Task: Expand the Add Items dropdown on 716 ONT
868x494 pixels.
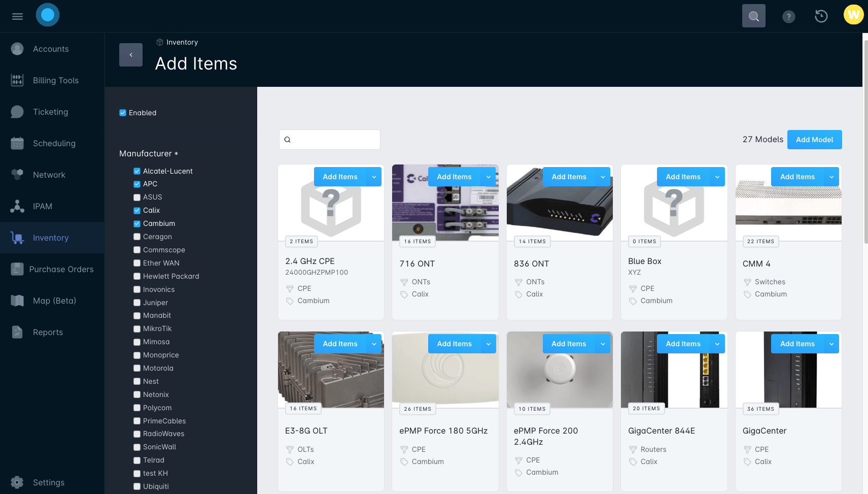Action: click(x=488, y=176)
